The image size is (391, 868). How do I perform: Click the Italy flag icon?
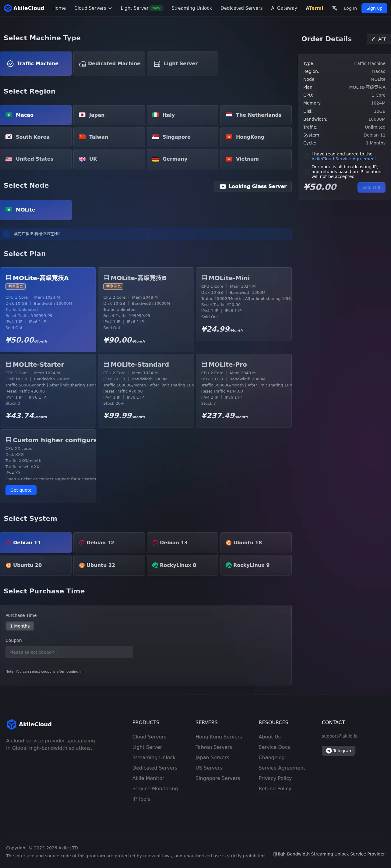click(156, 115)
